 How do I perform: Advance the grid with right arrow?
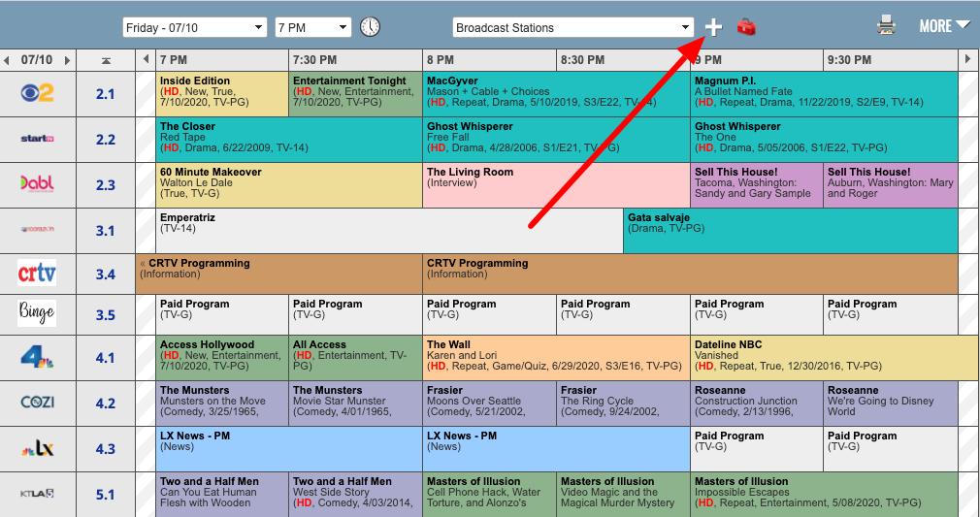(x=966, y=60)
